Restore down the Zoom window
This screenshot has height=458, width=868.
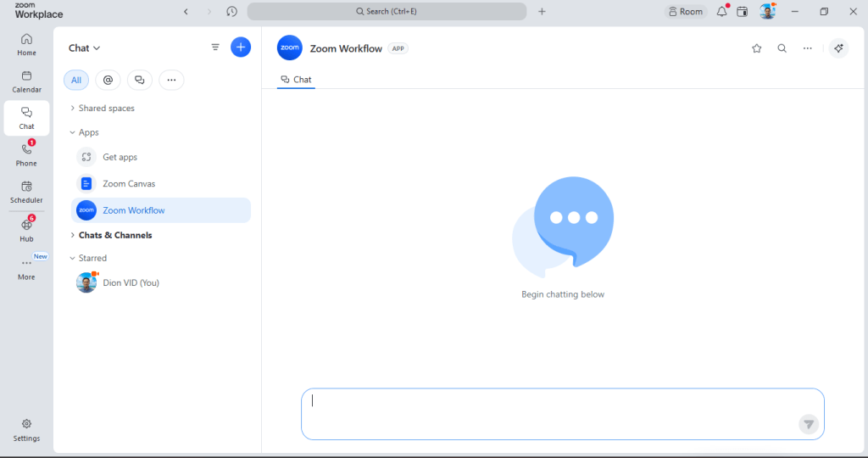[824, 11]
